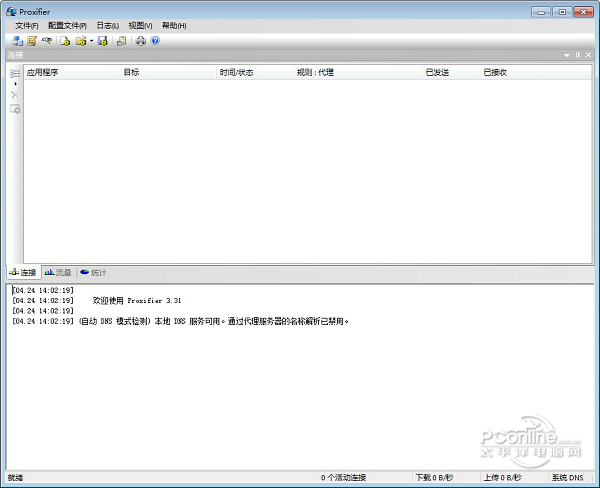
Task: Maximize the Proxifier window
Action: coord(562,12)
